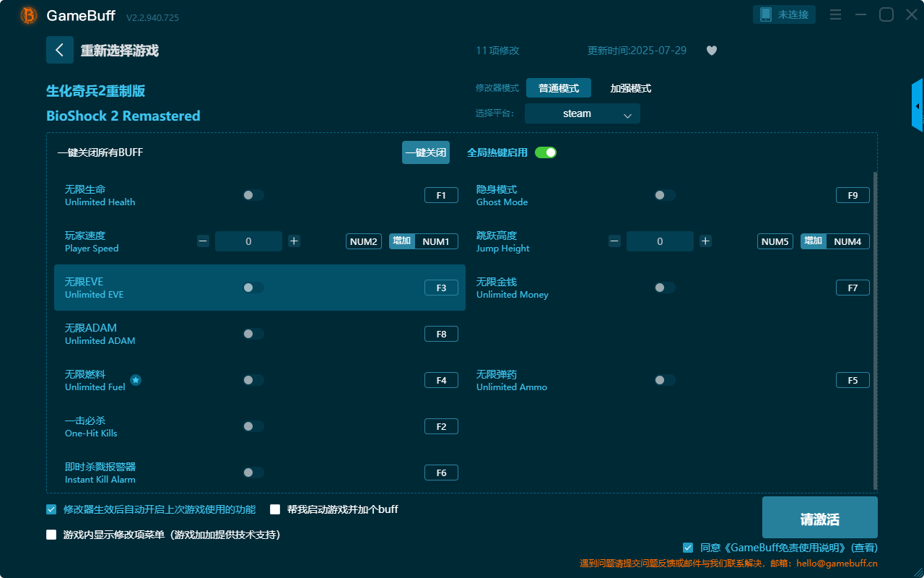Click the heart favorite icon
The width and height of the screenshot is (924, 578).
(712, 51)
